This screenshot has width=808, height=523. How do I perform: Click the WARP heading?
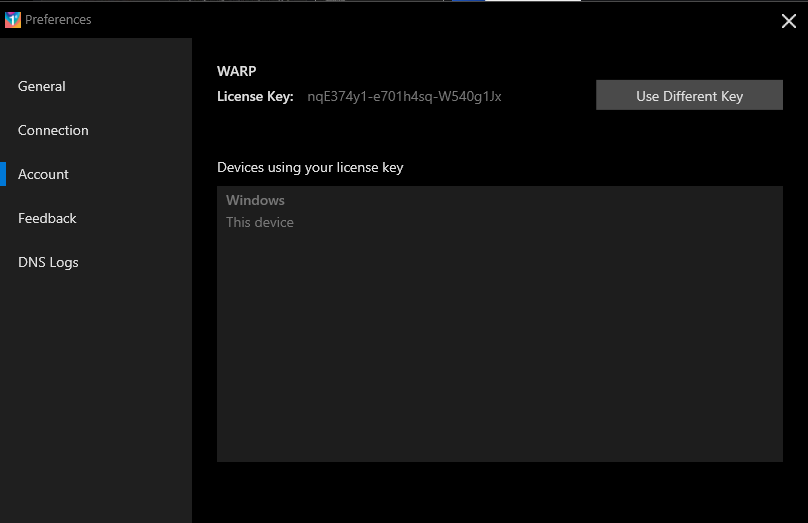[x=236, y=71]
